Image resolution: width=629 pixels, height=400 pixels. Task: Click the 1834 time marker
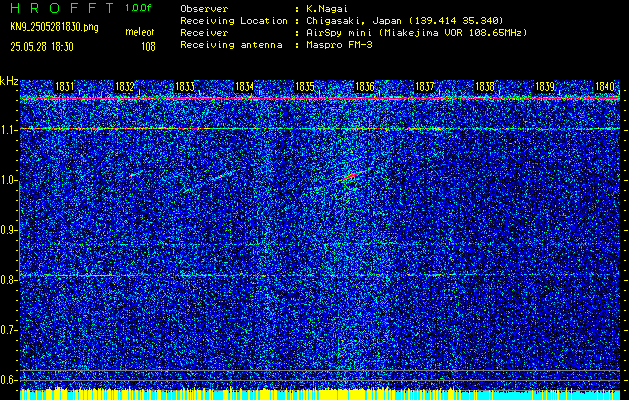point(244,86)
